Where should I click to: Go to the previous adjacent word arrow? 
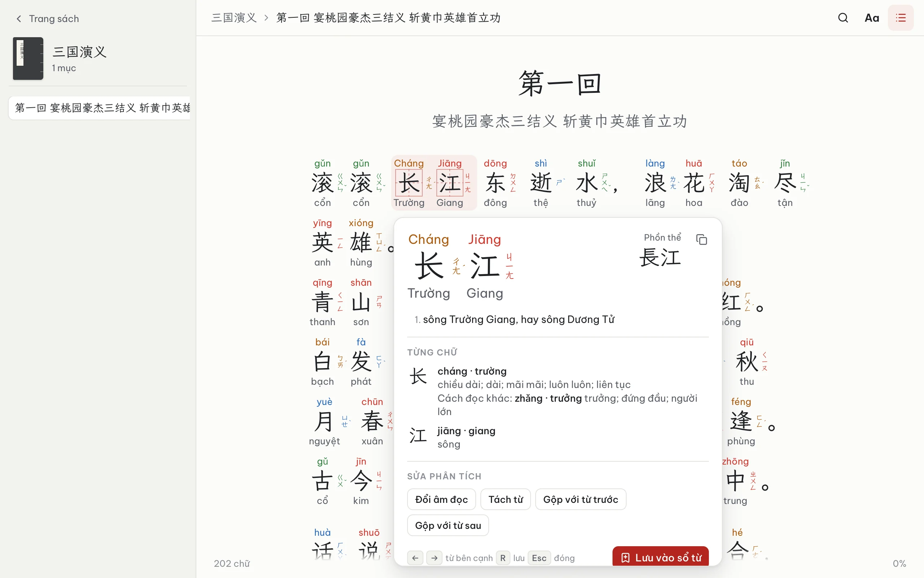415,558
